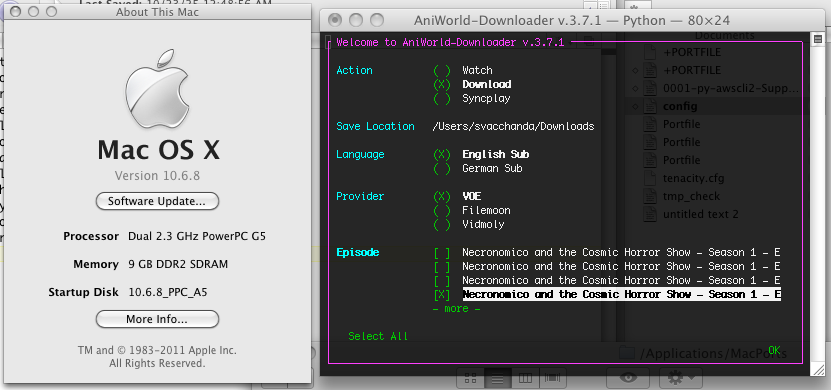Image resolution: width=831 pixels, height=390 pixels.
Task: Click the 'Save Location' label
Action: click(375, 127)
